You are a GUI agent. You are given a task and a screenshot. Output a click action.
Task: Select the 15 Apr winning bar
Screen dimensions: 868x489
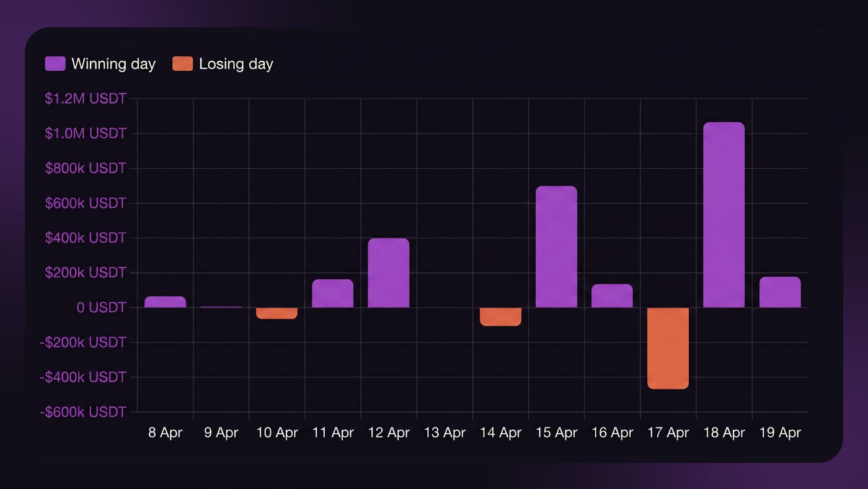[x=556, y=246]
